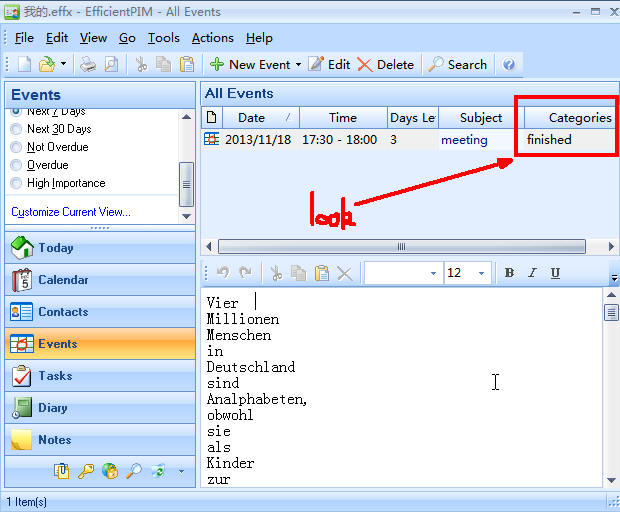
Task: Select the Not Overdue filter option
Action: (x=17, y=147)
